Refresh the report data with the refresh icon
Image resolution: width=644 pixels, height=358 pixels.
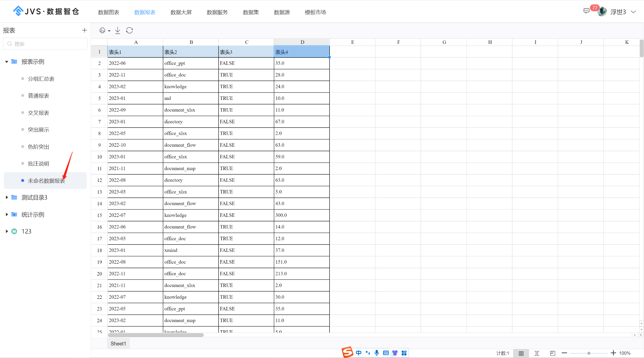pos(129,30)
